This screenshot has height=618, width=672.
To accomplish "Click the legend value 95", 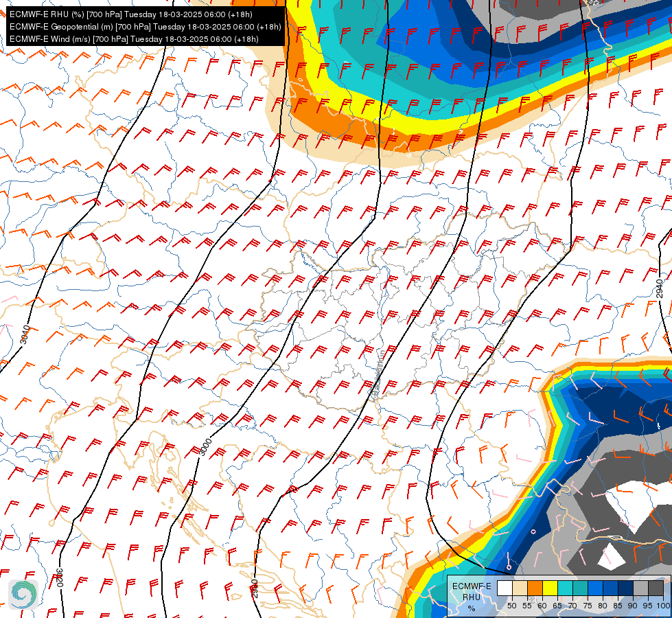I will (x=647, y=606).
